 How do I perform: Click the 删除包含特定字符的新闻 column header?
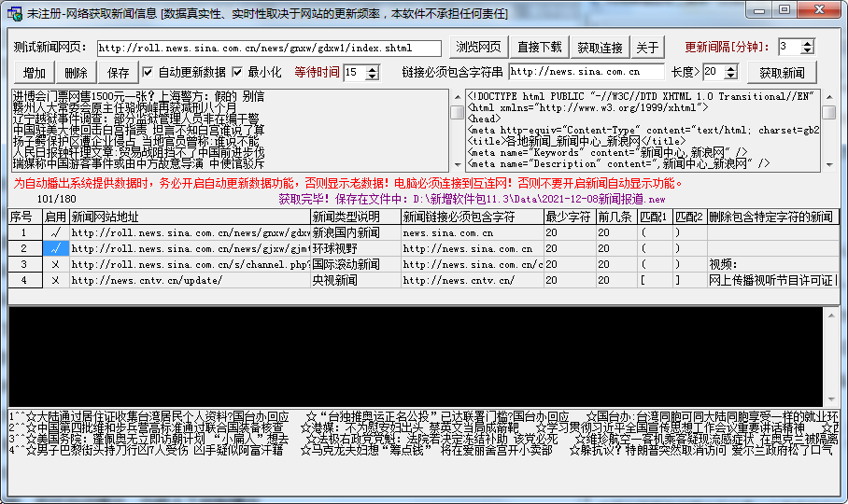(x=773, y=217)
